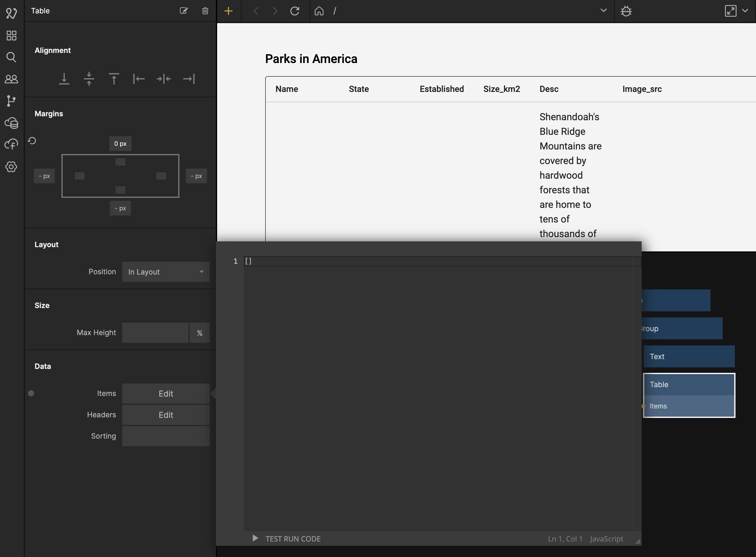This screenshot has width=756, height=557.
Task: Click the bug debugger icon in top bar
Action: coord(626,11)
